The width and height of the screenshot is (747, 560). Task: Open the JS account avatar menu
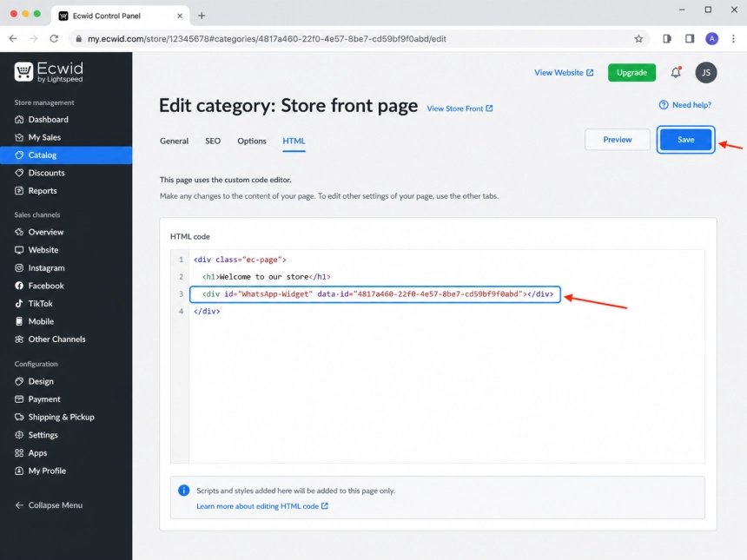(705, 73)
